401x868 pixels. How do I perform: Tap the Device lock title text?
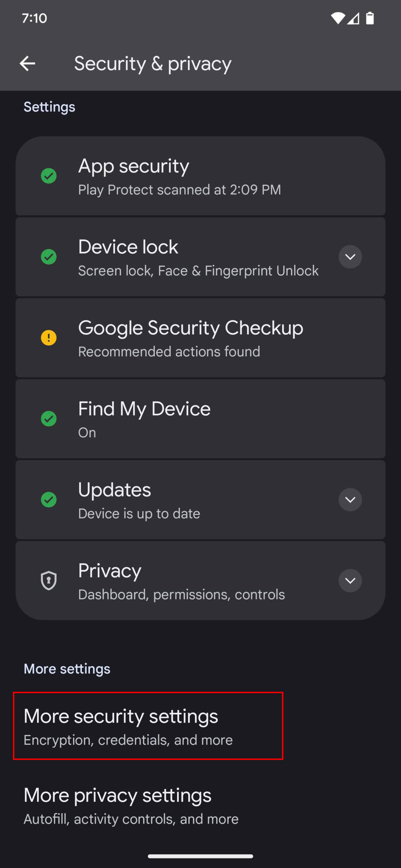(128, 247)
